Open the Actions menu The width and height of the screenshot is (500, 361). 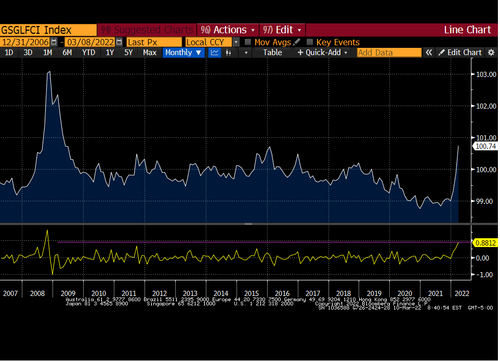click(228, 30)
